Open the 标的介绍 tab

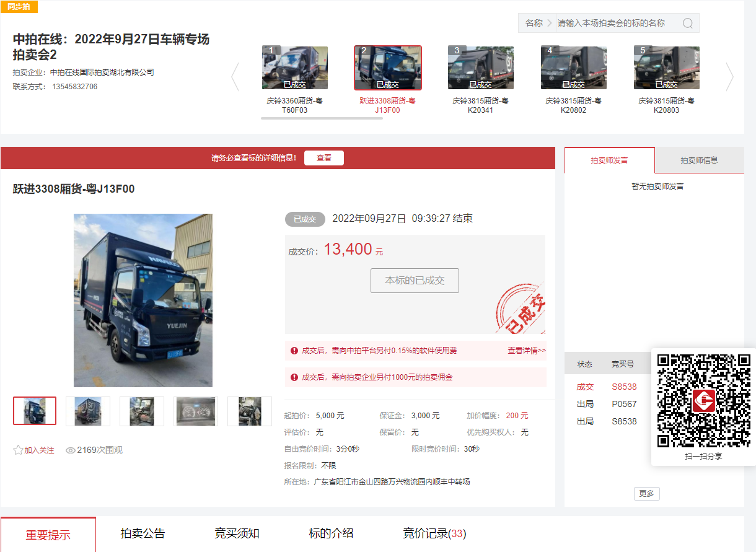[331, 533]
